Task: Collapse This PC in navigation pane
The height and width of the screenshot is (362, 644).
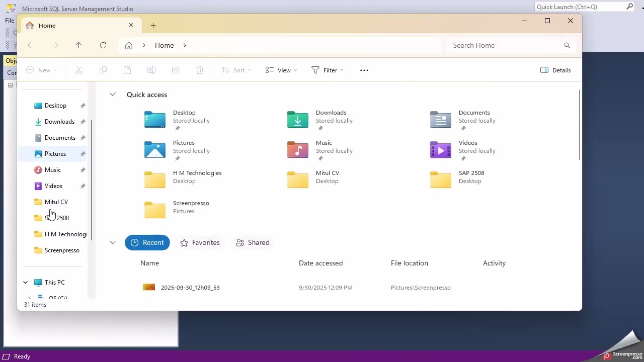Action: (x=26, y=283)
